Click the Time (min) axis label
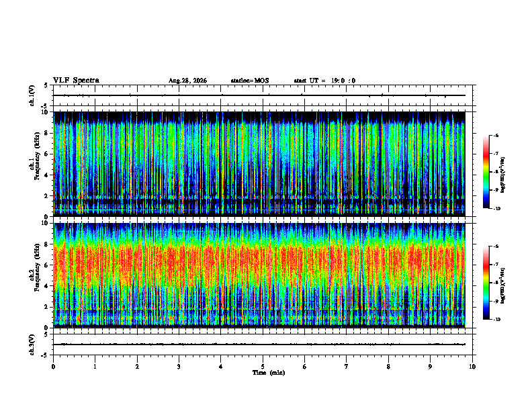This screenshot has width=532, height=411. pyautogui.click(x=269, y=373)
